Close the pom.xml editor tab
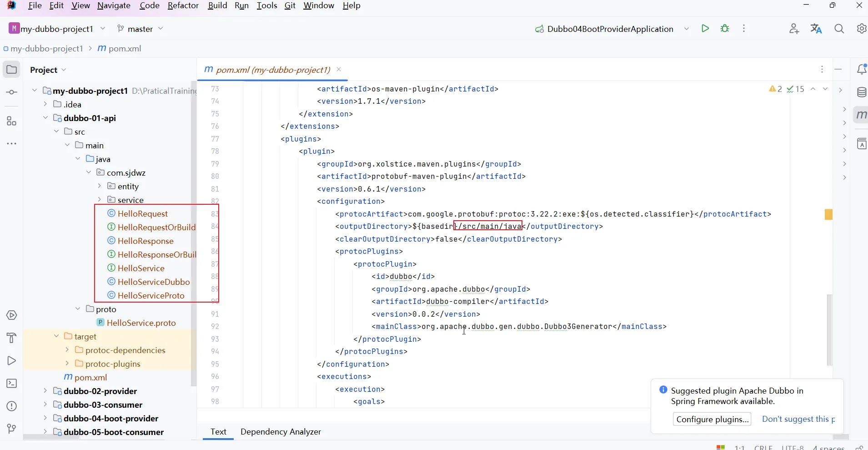 point(339,69)
